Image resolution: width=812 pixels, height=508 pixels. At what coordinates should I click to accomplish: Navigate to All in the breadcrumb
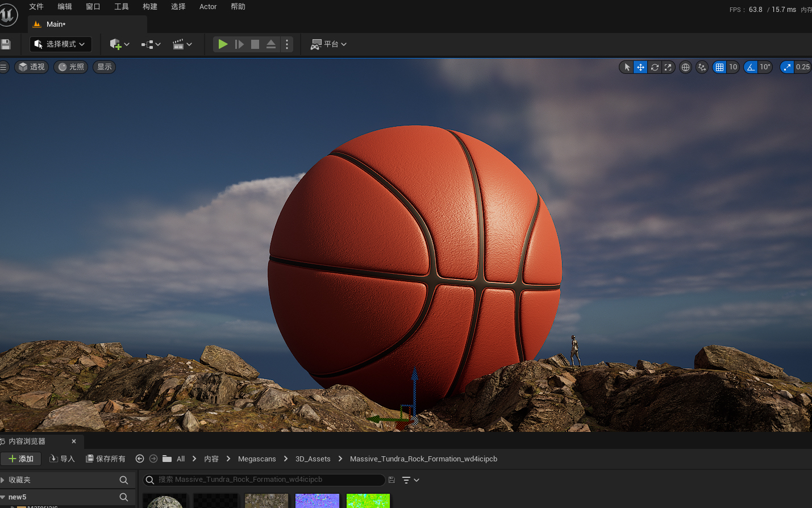[181, 459]
